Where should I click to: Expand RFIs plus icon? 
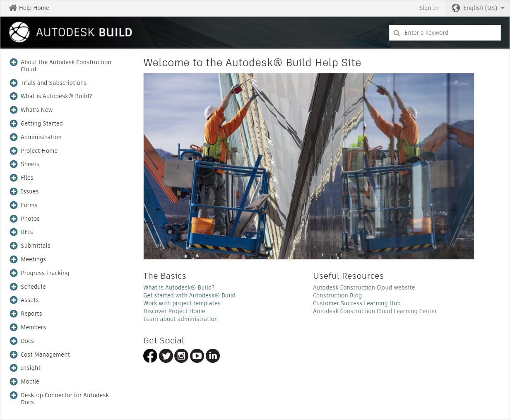[x=14, y=232]
